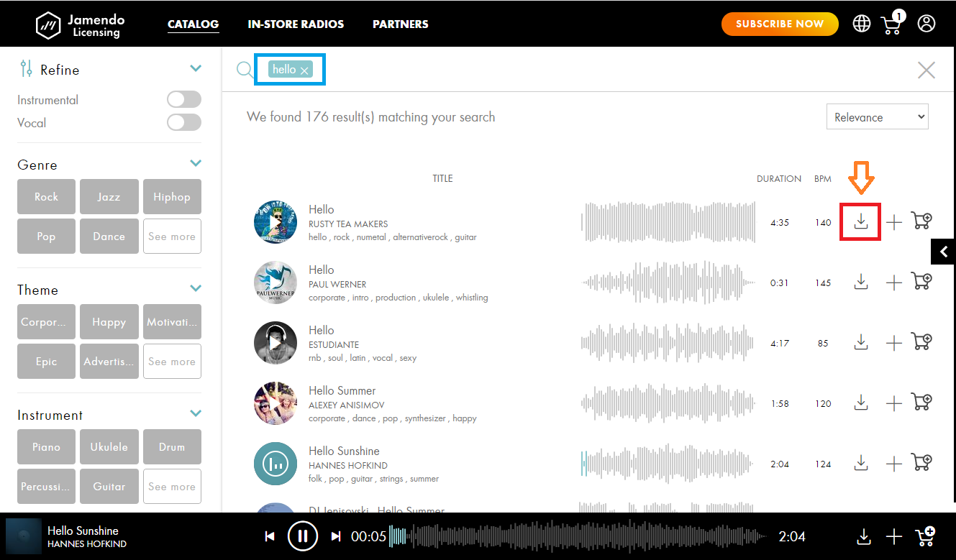956x560 pixels.
Task: Open the Partners tab
Action: pos(400,24)
